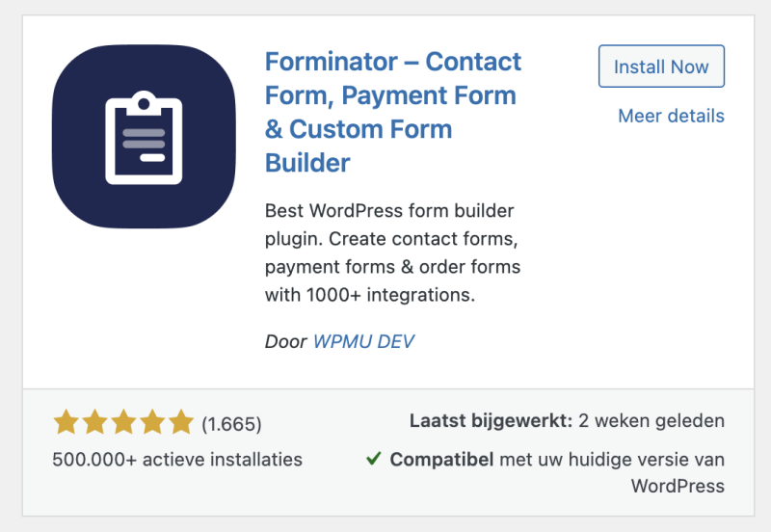Click "WordPress" at the end of the compatibility note
This screenshot has height=532, width=771.
click(678, 486)
